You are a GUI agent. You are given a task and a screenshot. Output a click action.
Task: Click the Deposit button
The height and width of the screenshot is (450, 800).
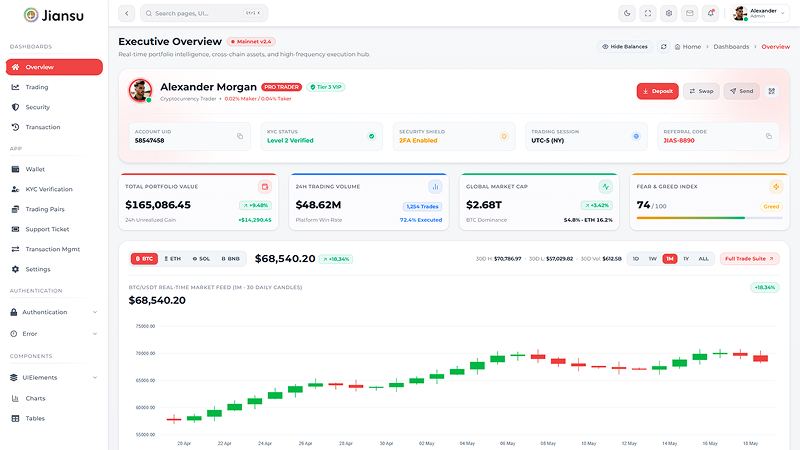(x=657, y=91)
